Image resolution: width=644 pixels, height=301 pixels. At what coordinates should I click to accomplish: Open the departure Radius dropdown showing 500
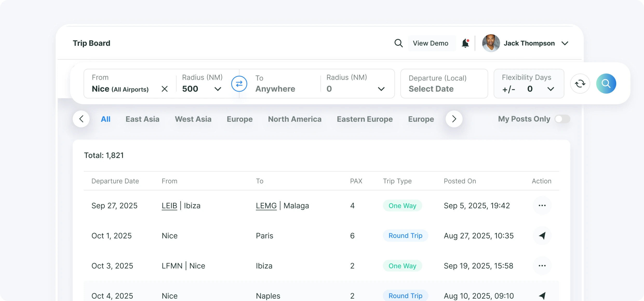pos(217,89)
